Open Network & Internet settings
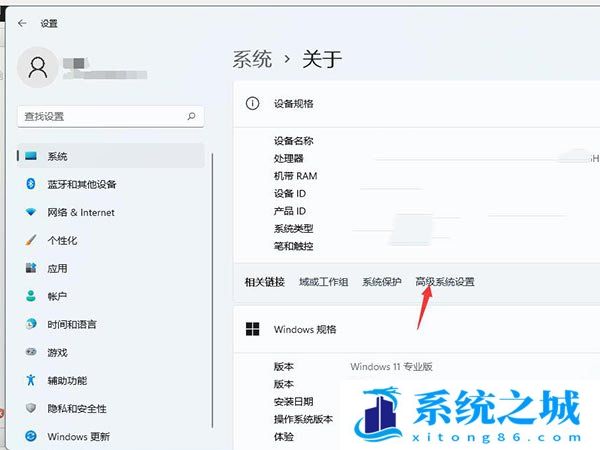Image resolution: width=600 pixels, height=450 pixels. (x=80, y=212)
